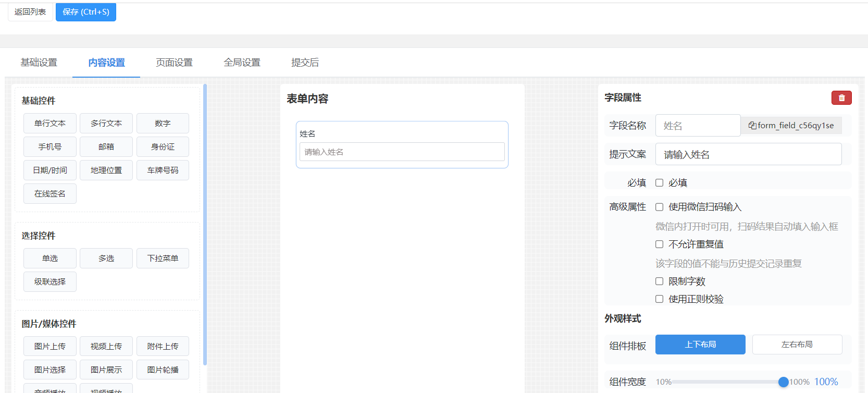868x393 pixels.
Task: Add the 手机号 control
Action: 50,147
